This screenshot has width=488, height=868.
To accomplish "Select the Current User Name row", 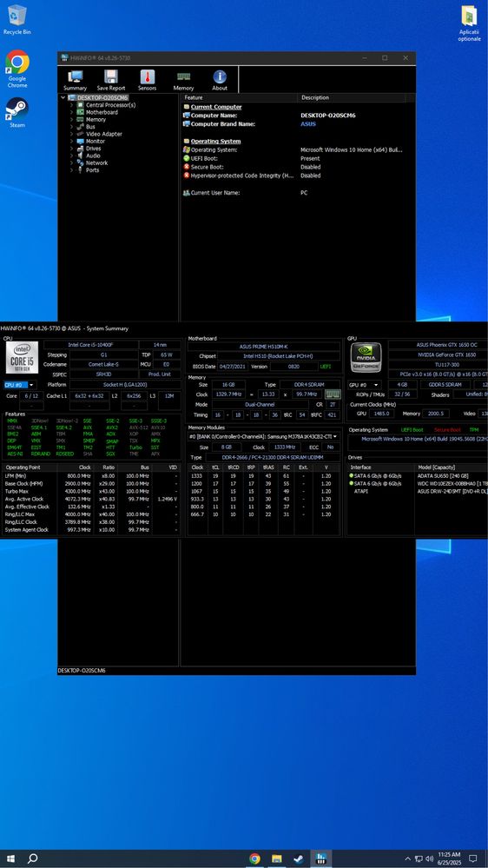I will coord(298,193).
